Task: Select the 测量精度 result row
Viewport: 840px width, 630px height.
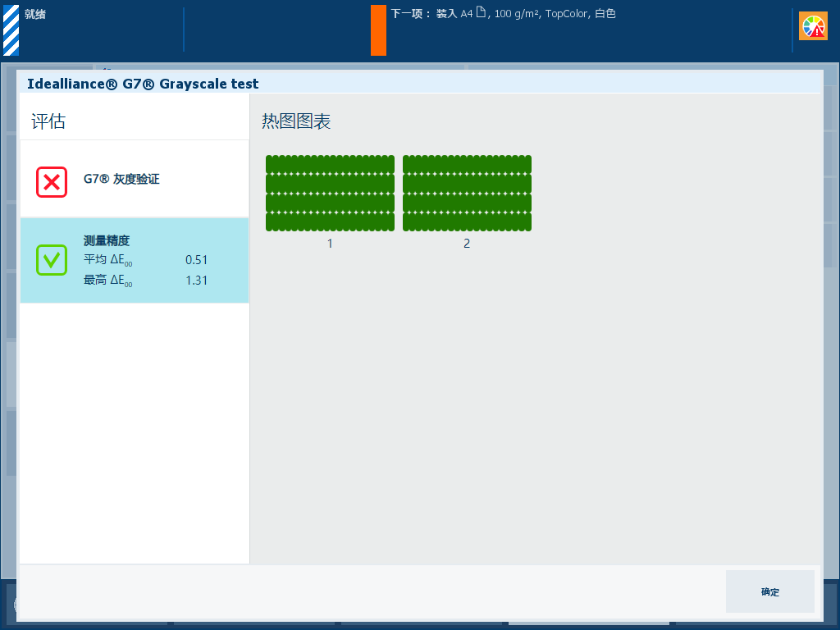Action: pos(135,260)
